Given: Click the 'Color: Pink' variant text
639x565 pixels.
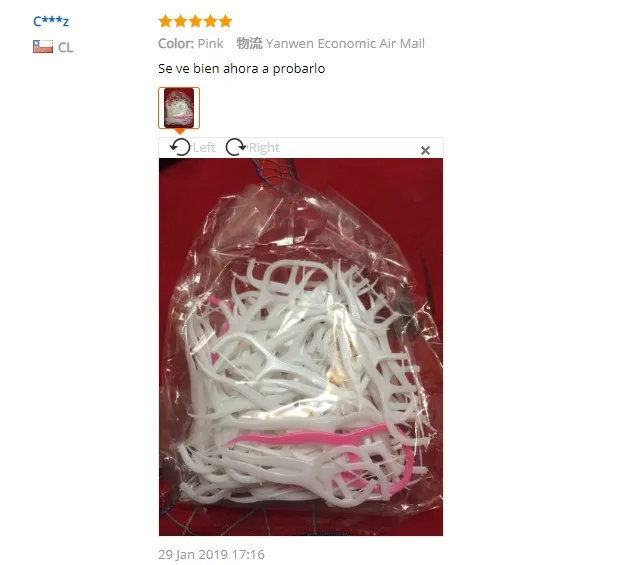Looking at the screenshot, I should click(191, 44).
